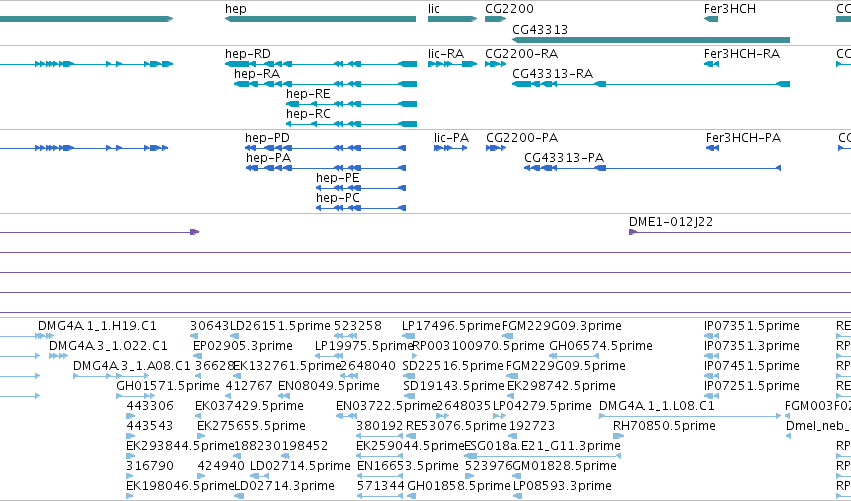
Task: Click the GH01571.5prime EST label
Action: 168,386
